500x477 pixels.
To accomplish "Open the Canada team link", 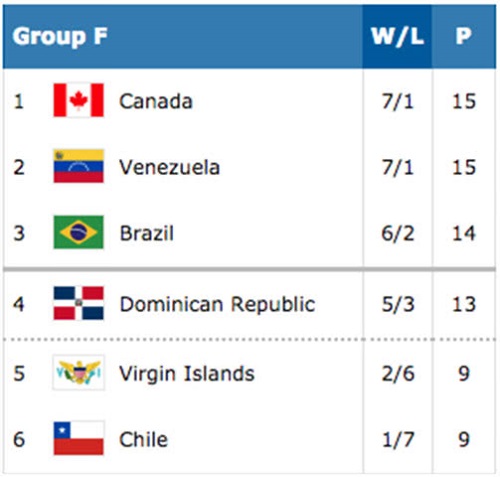I will [156, 101].
